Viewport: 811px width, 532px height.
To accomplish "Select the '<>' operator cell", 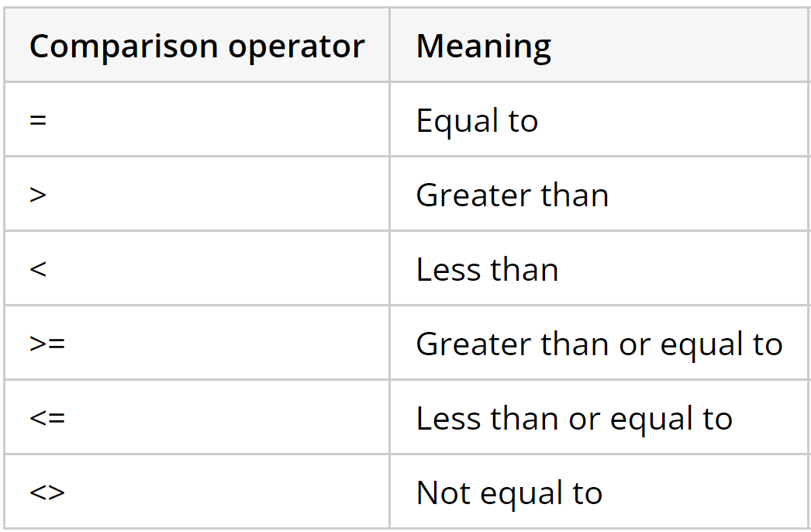I will (47, 493).
